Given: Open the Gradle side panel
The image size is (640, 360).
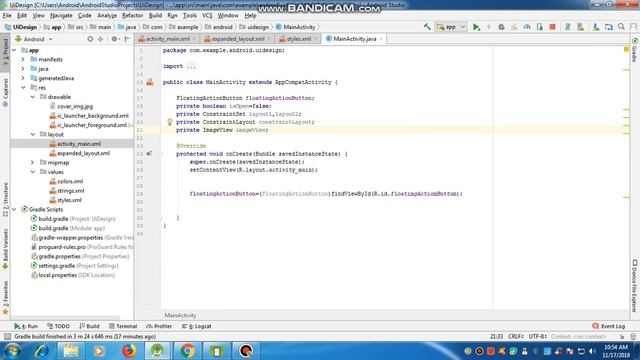Looking at the screenshot, I should pos(635,50).
